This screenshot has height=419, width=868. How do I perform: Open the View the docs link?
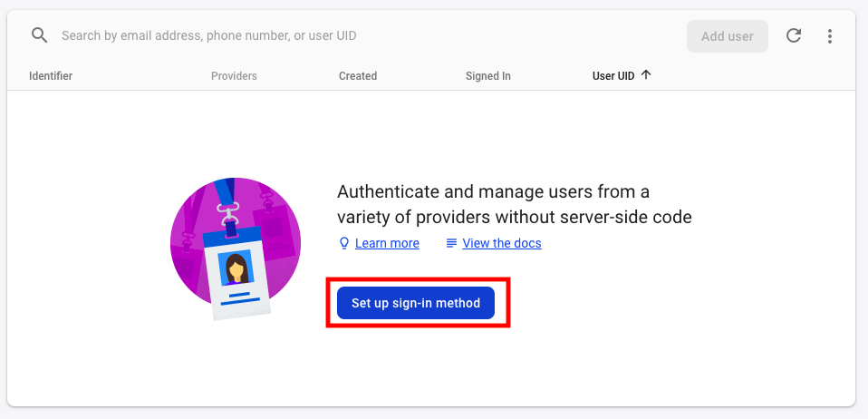tap(502, 243)
